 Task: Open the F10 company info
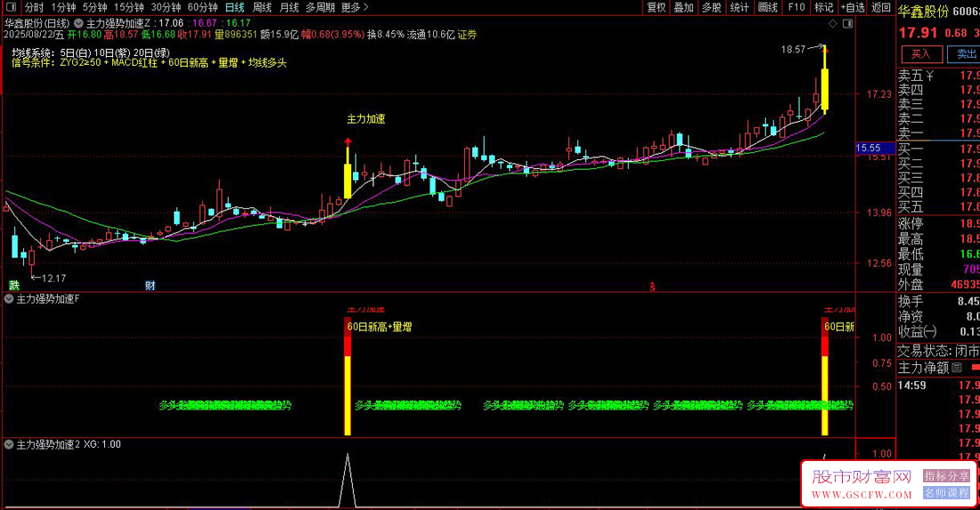coord(796,7)
